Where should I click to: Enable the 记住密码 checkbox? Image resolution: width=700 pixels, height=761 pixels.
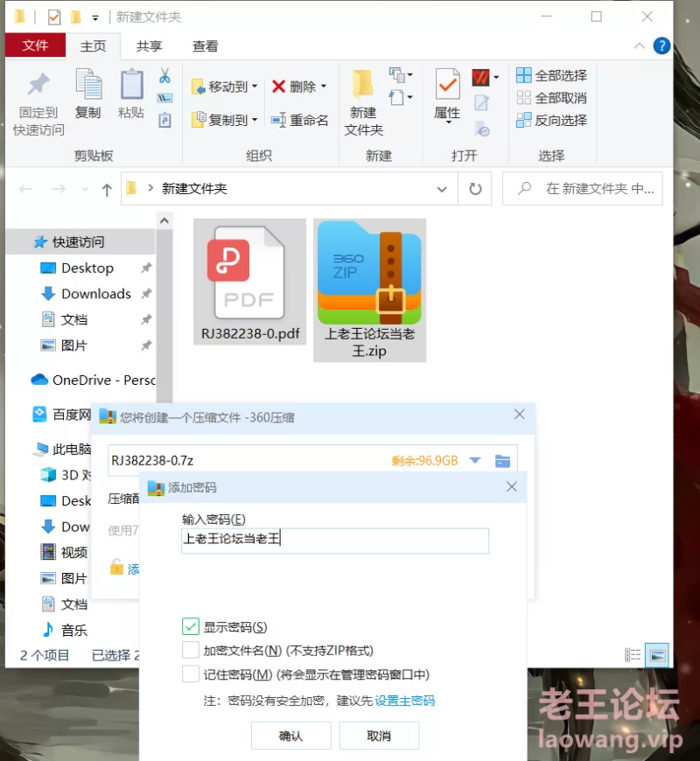(x=190, y=674)
